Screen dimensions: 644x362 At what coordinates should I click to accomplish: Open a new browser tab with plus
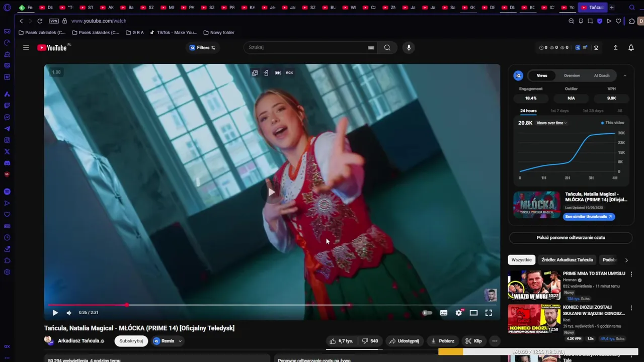pyautogui.click(x=612, y=8)
